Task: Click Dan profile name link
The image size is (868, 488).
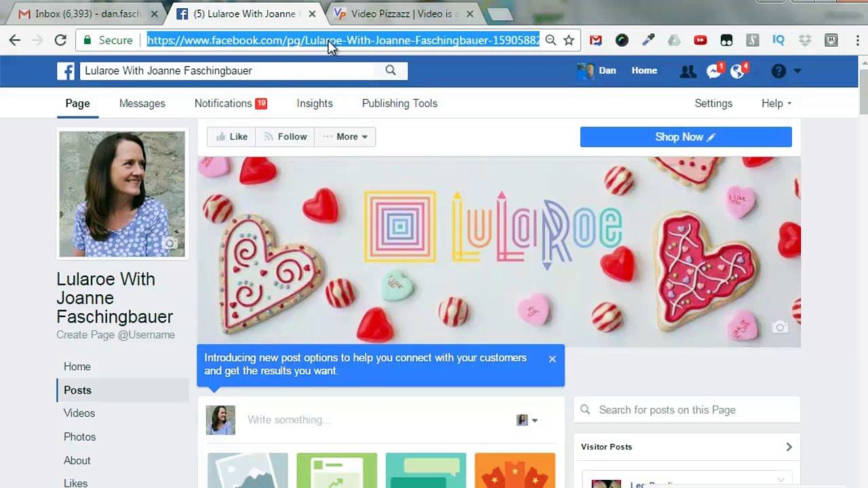Action: [x=608, y=70]
